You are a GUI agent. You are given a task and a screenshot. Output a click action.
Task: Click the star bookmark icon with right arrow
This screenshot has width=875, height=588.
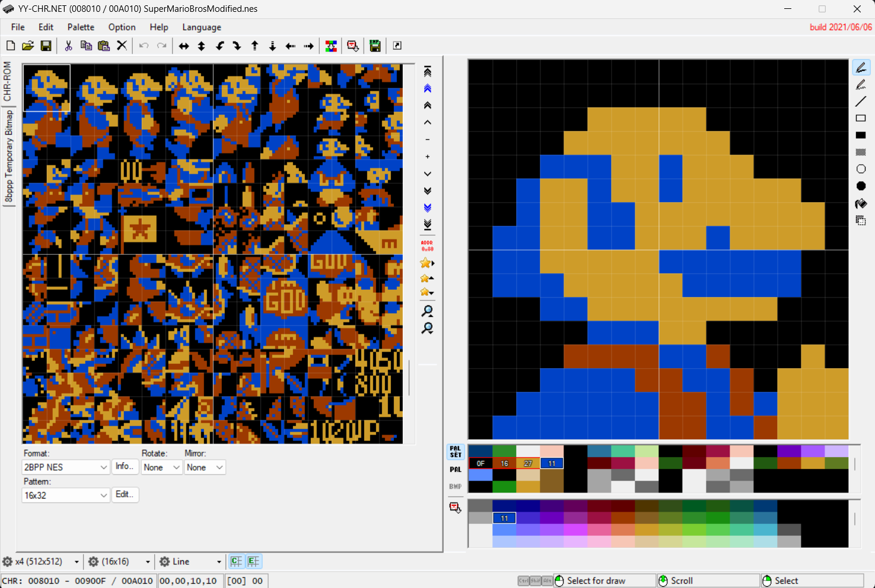click(x=427, y=263)
